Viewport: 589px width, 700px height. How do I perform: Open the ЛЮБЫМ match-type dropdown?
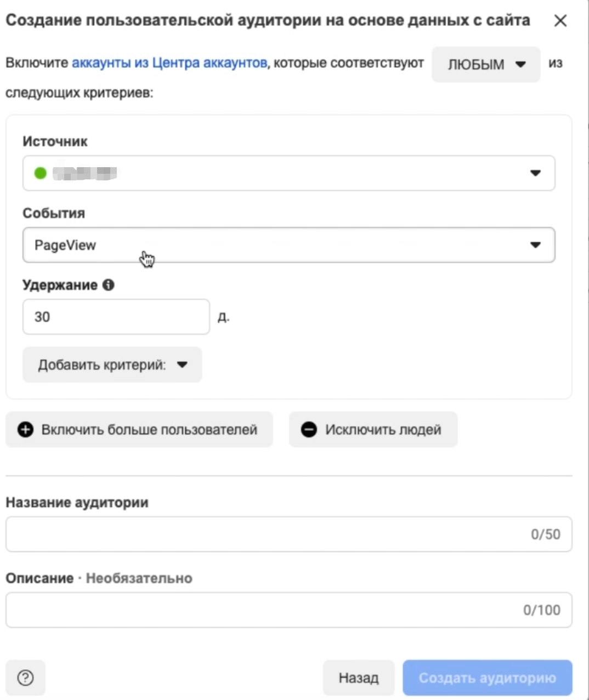[x=486, y=64]
